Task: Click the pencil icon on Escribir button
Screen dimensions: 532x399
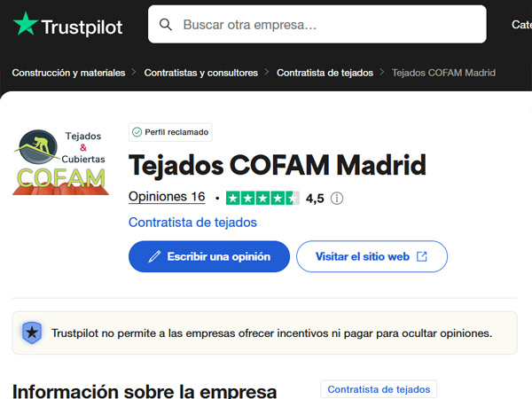Action: coord(154,256)
